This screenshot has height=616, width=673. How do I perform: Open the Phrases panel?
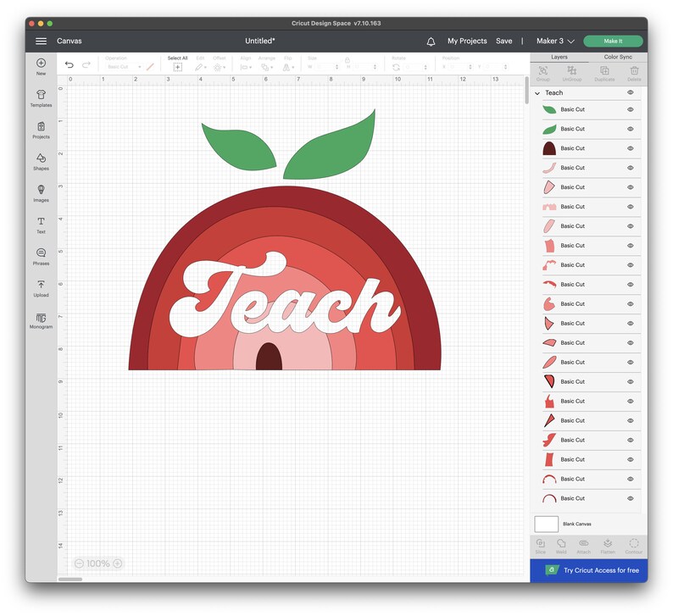pyautogui.click(x=41, y=257)
